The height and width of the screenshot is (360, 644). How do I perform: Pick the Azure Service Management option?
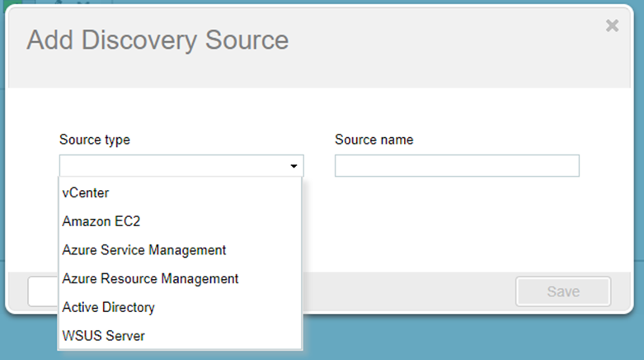pyautogui.click(x=143, y=249)
